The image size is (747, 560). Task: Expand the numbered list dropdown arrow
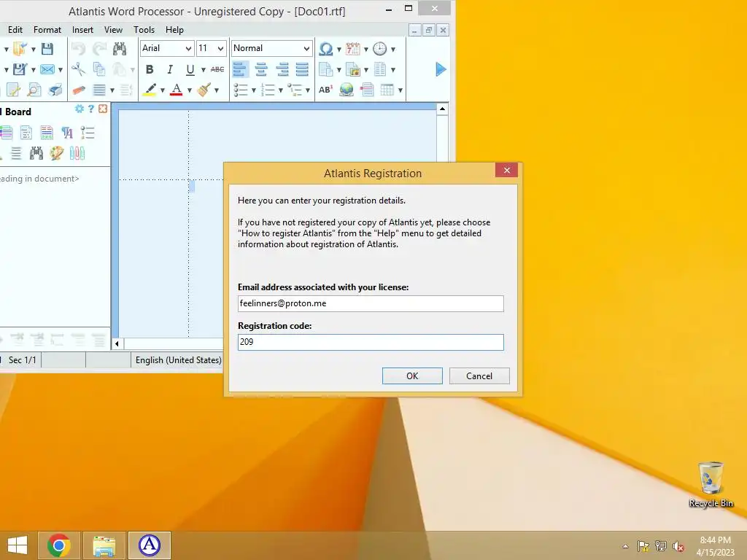point(281,90)
